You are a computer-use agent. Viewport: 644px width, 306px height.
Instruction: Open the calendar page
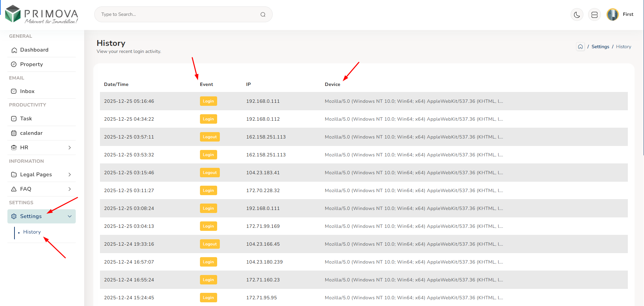coord(31,133)
